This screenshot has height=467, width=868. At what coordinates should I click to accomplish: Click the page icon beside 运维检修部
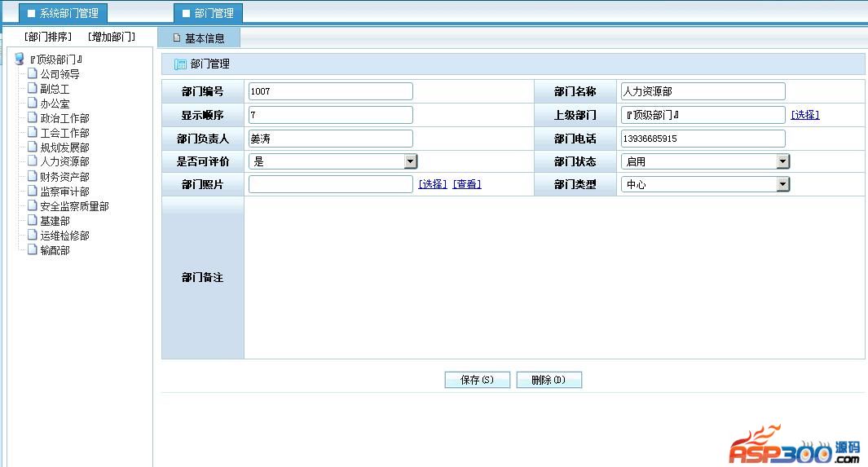click(33, 236)
